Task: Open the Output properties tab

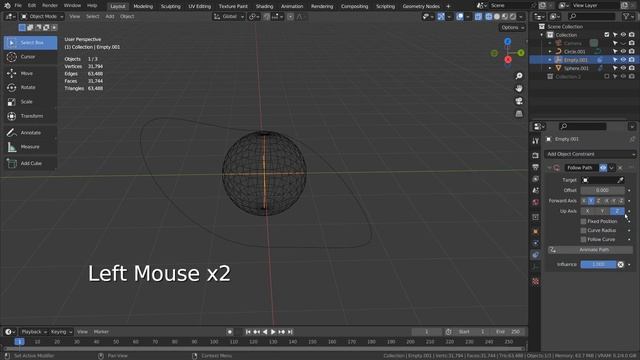Action: (x=536, y=167)
